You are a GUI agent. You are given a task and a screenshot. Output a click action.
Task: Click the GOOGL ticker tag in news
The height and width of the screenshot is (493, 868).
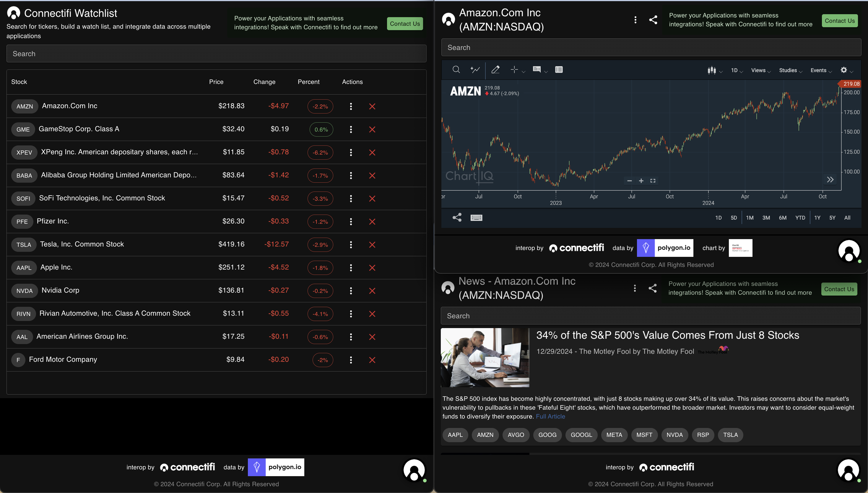pos(581,435)
